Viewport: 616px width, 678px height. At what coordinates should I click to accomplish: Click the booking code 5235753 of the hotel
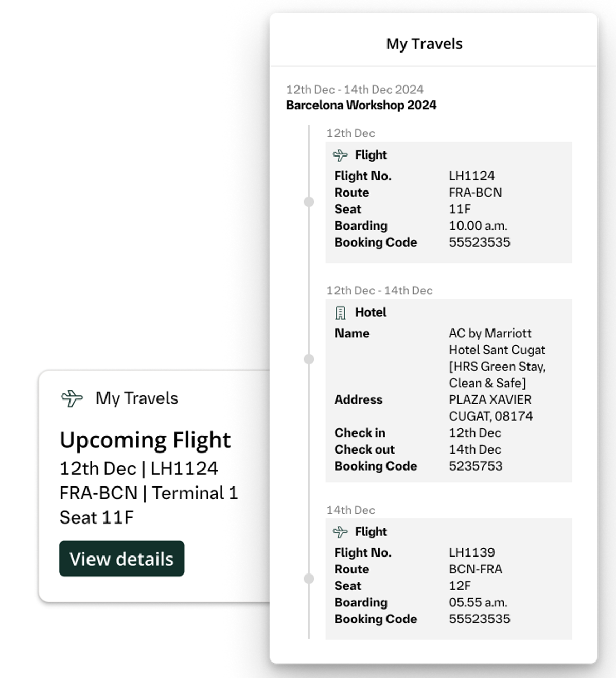point(476,466)
